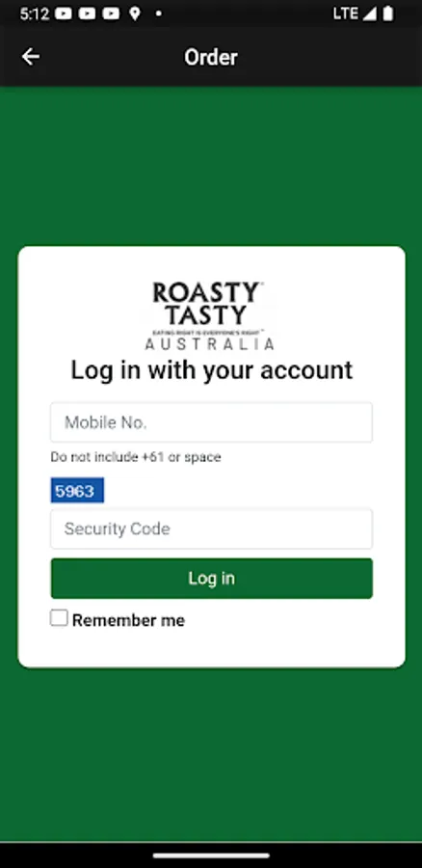The width and height of the screenshot is (422, 868).
Task: Tap the 5:12 clock in status bar
Action: click(35, 14)
